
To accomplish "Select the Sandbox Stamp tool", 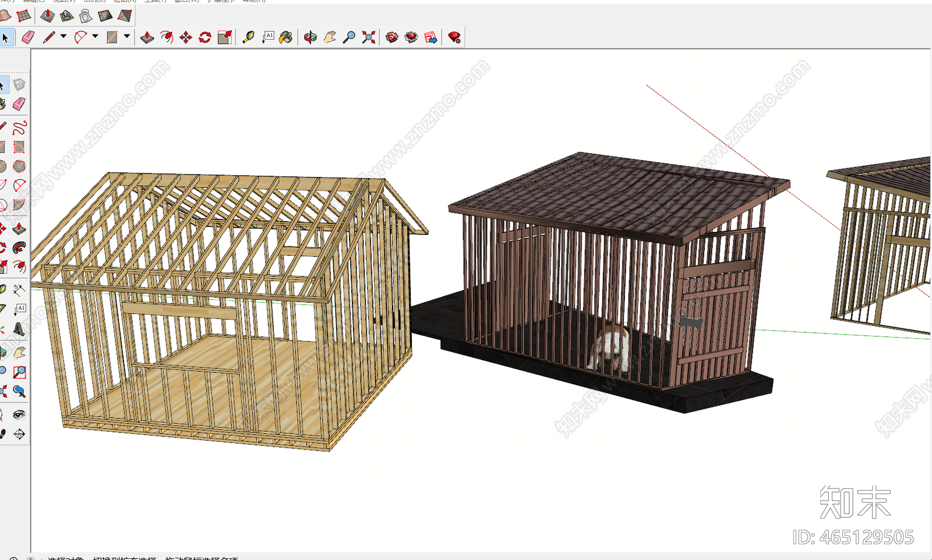I will 66,16.
